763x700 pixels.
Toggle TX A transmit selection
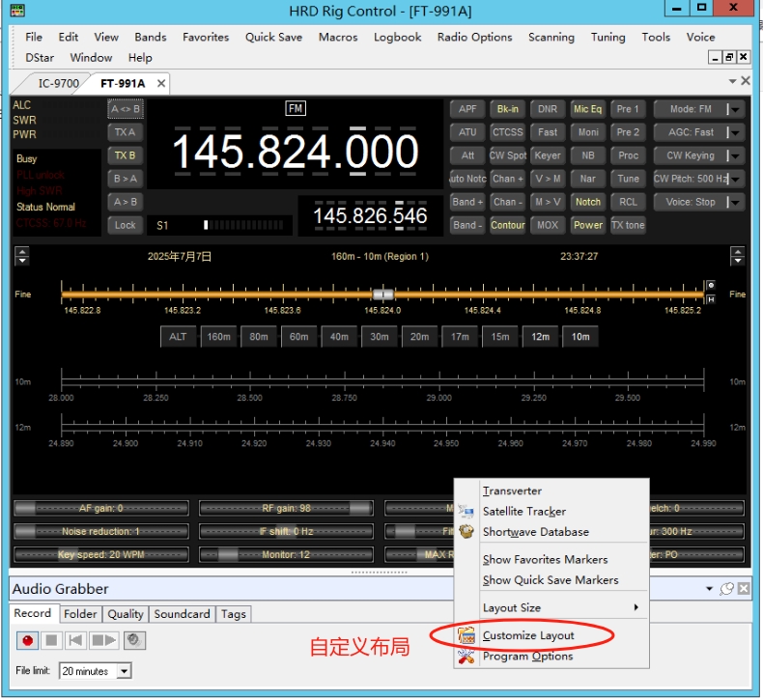click(126, 132)
